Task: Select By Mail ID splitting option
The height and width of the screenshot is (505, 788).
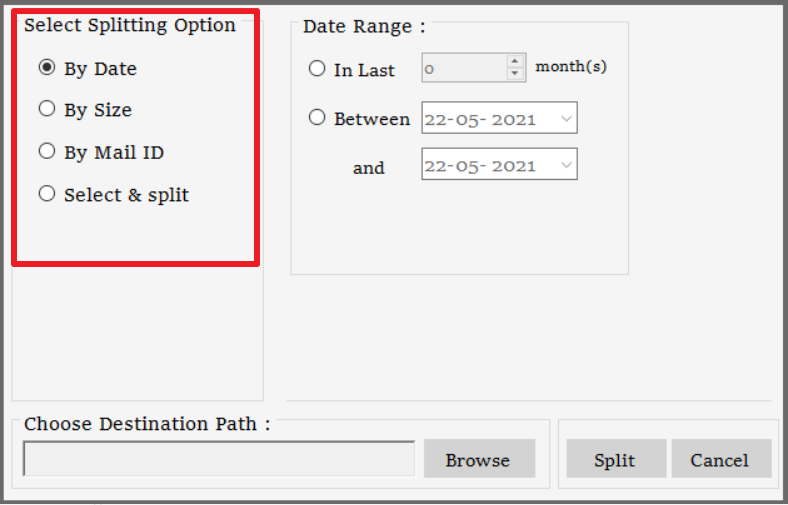Action: [x=47, y=152]
